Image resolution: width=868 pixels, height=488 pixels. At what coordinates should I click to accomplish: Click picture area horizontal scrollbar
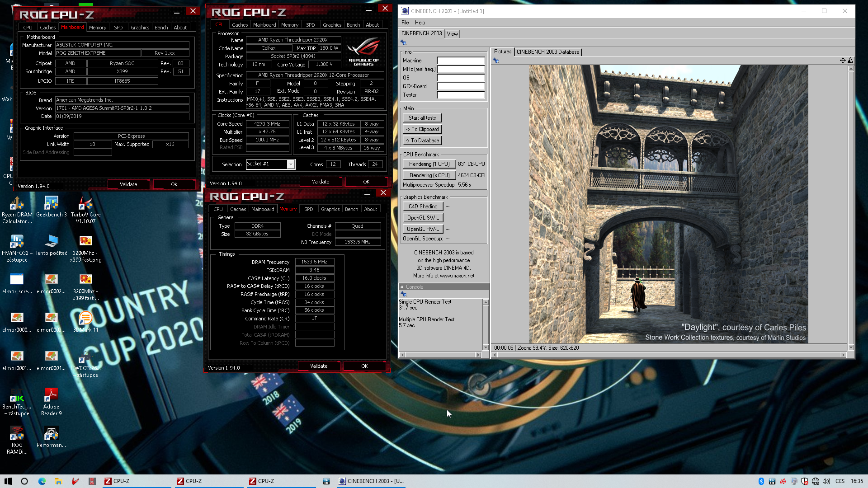pyautogui.click(x=669, y=355)
